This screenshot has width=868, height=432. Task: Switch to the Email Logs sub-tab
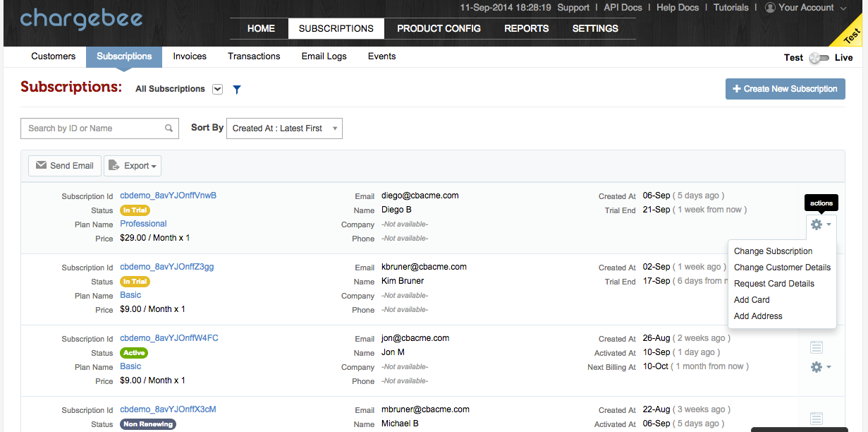[324, 56]
